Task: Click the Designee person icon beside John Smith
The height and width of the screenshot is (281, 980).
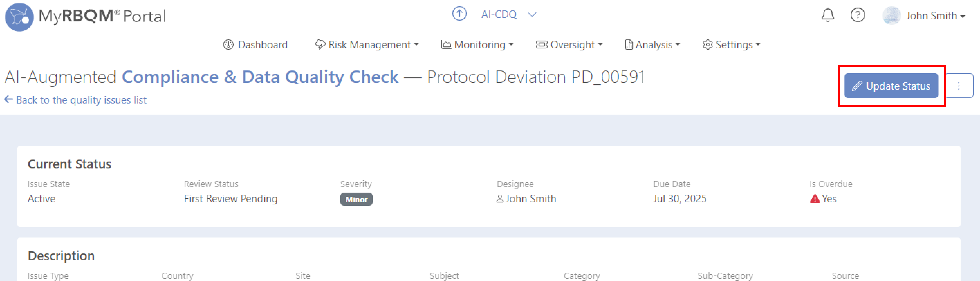Action: 500,198
